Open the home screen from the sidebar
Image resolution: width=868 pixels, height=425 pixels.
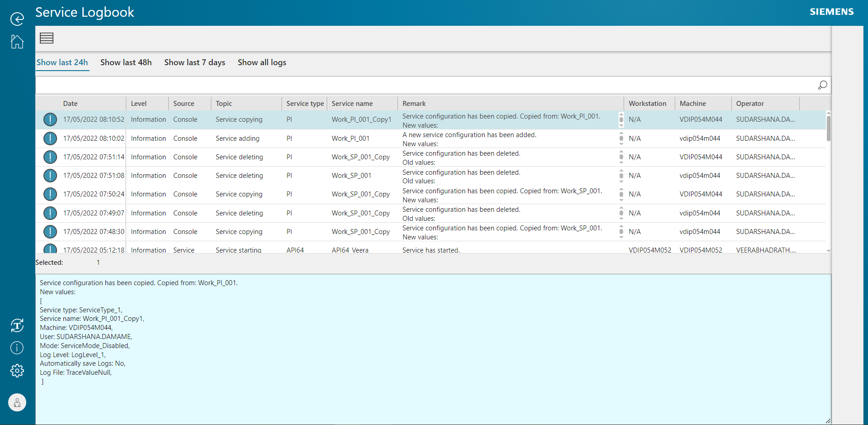click(17, 42)
